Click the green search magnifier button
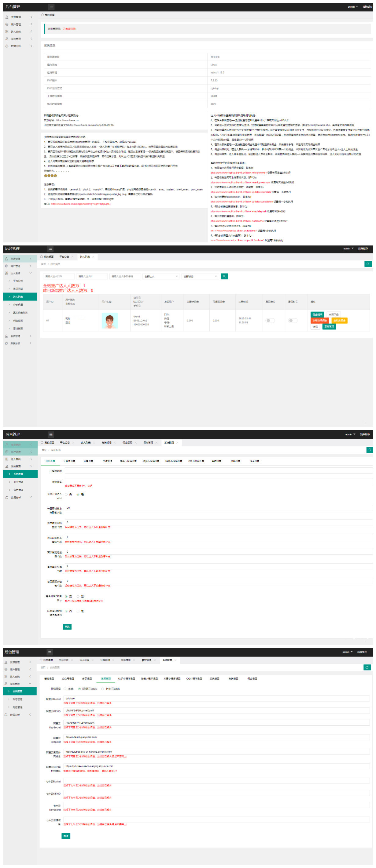376x868 pixels. (x=224, y=276)
